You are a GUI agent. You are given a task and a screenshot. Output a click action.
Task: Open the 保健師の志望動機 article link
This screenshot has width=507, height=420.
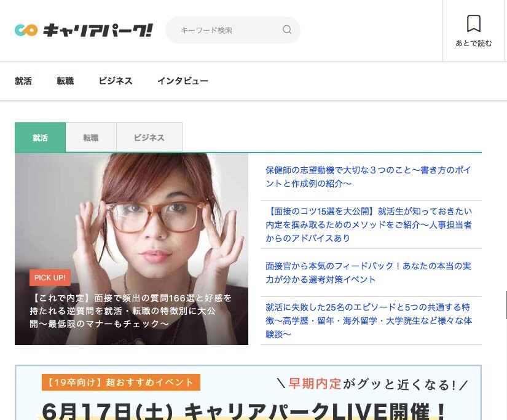click(368, 176)
